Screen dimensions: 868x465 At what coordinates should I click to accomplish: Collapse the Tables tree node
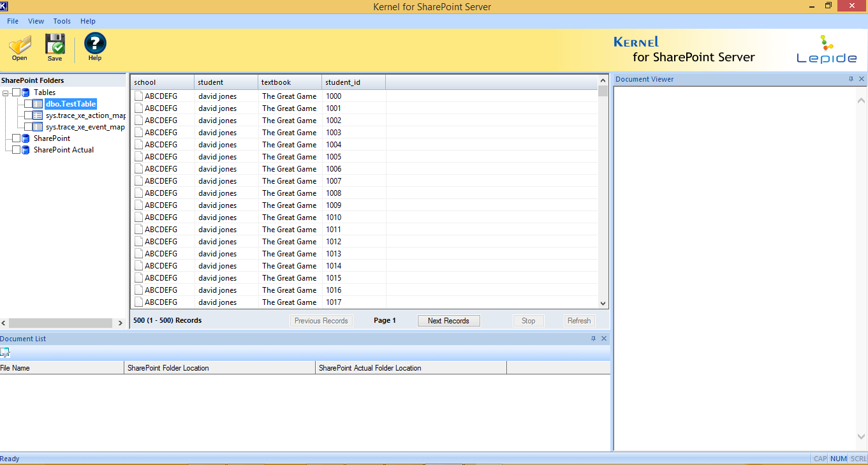(x=6, y=92)
